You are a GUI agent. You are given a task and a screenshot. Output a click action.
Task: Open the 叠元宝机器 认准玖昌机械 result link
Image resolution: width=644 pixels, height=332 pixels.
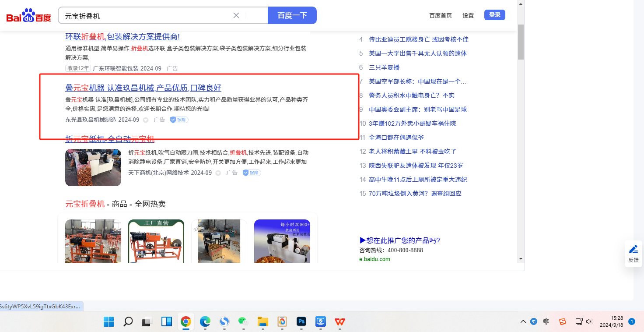pyautogui.click(x=143, y=88)
